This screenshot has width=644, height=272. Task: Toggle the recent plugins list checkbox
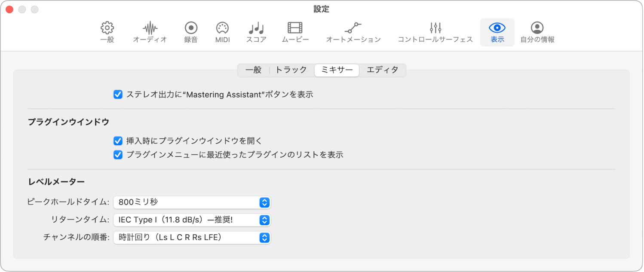click(118, 155)
